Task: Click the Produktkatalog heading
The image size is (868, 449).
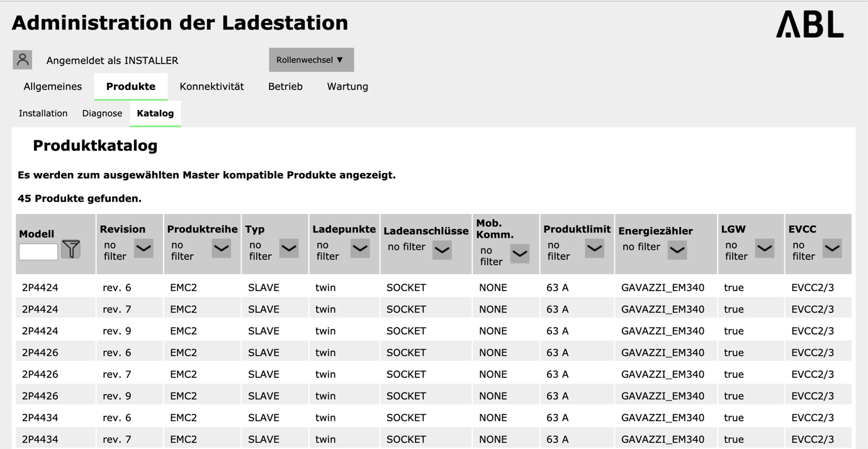Action: (95, 145)
